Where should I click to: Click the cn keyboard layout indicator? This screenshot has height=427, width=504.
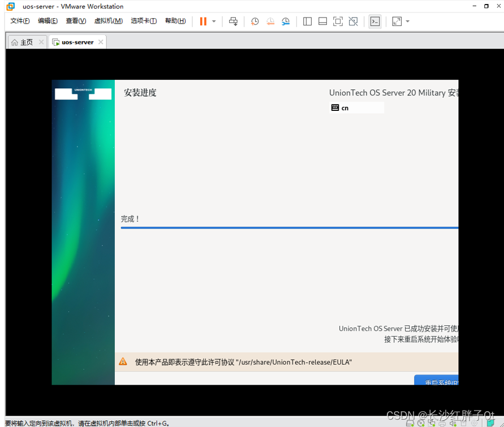(x=356, y=107)
